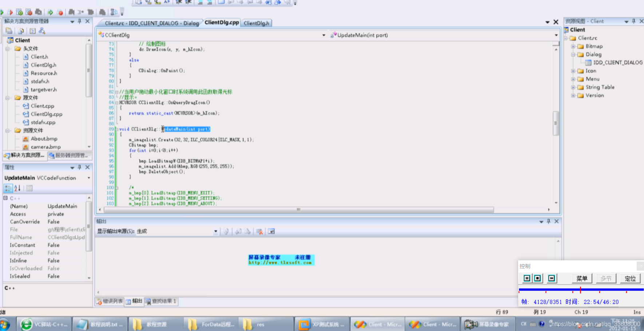Stop playback in the control window
644x331 pixels.
tap(537, 278)
